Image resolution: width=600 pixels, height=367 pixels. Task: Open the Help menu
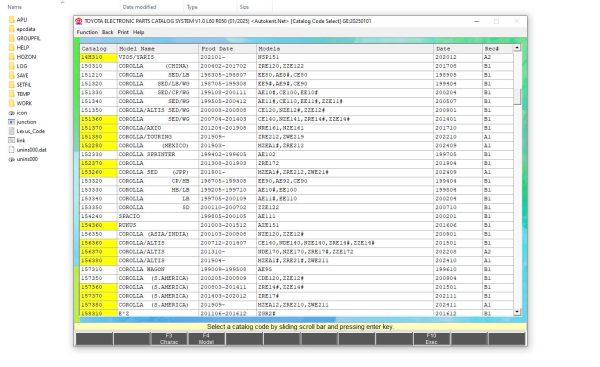pos(139,33)
